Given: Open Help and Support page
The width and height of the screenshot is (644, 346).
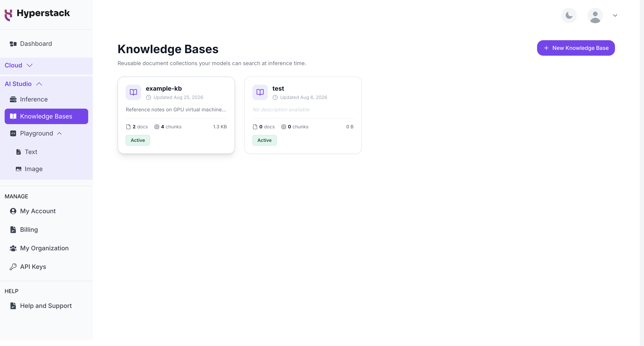Looking at the screenshot, I should pyautogui.click(x=46, y=306).
